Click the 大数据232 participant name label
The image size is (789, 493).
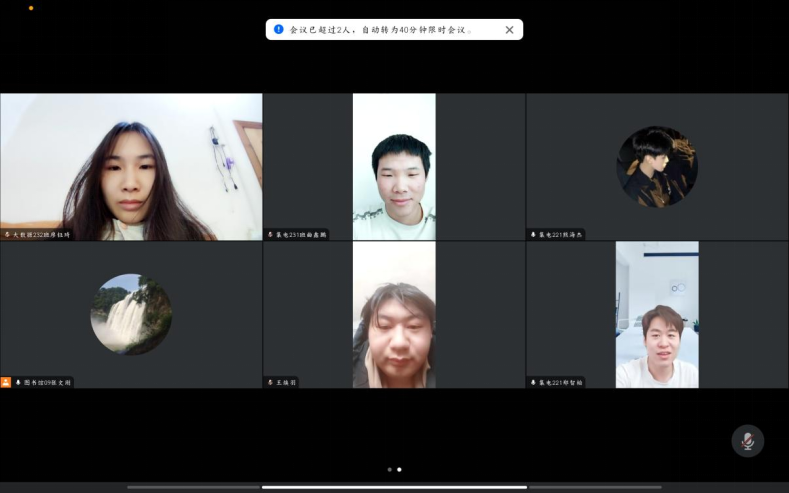pyautogui.click(x=41, y=235)
